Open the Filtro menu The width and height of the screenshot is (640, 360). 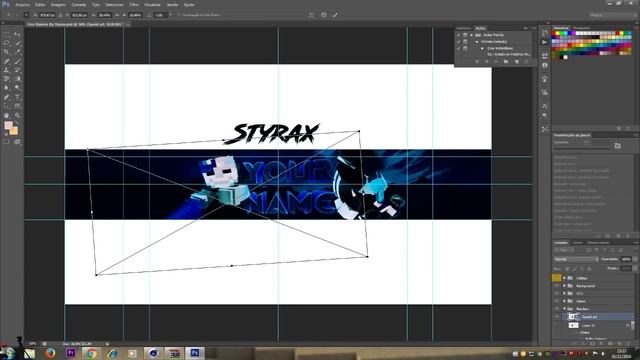134,4
